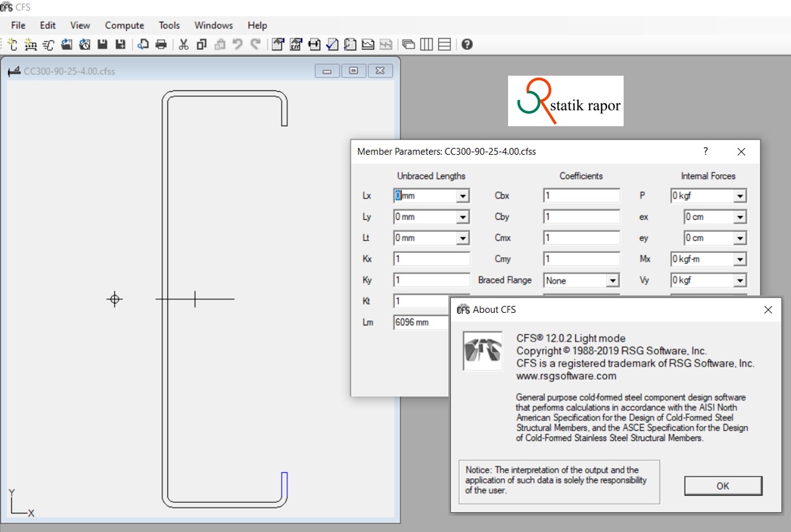Run member check (checkmark) icon

[332, 44]
